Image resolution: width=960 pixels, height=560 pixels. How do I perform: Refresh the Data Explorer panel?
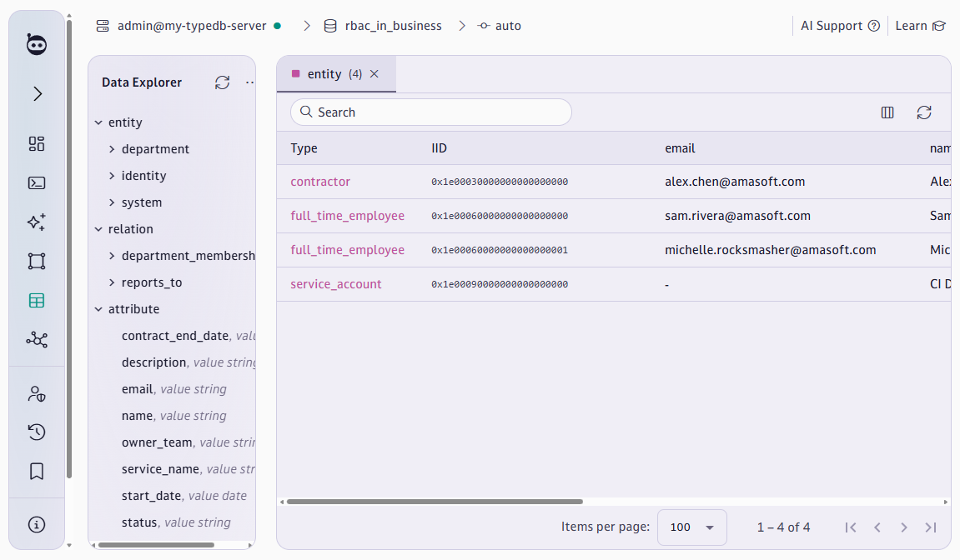pyautogui.click(x=222, y=82)
